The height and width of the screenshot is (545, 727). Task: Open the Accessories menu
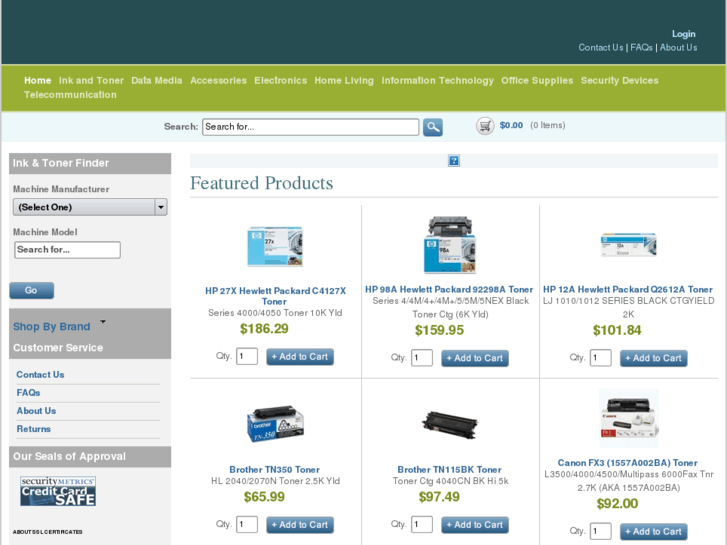pos(218,80)
